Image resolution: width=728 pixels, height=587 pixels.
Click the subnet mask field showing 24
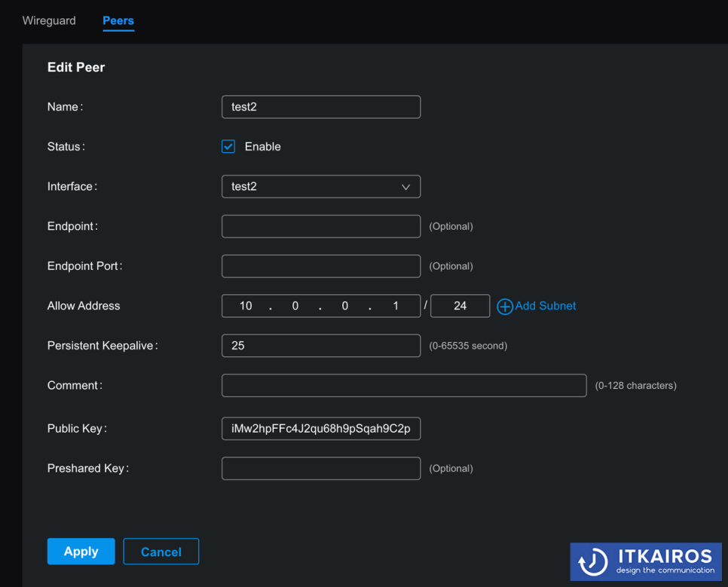coord(460,306)
